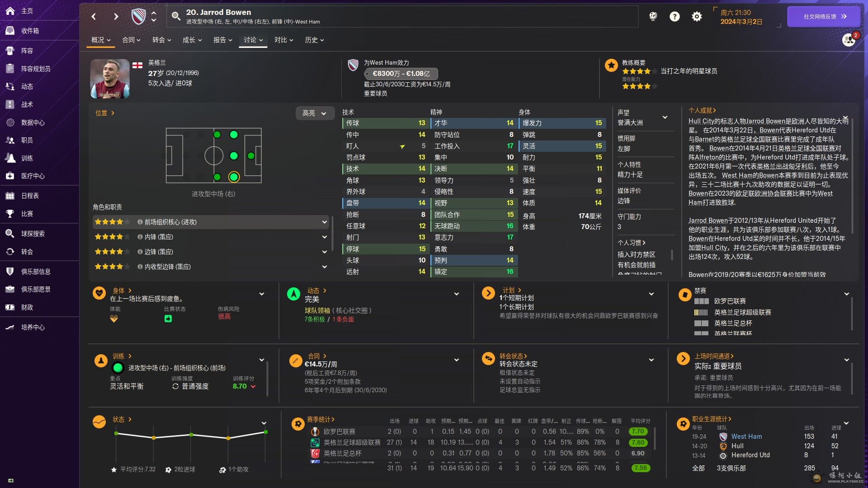The height and width of the screenshot is (488, 868).
Task: Open the 主页 home sidebar icon
Action: coord(10,11)
